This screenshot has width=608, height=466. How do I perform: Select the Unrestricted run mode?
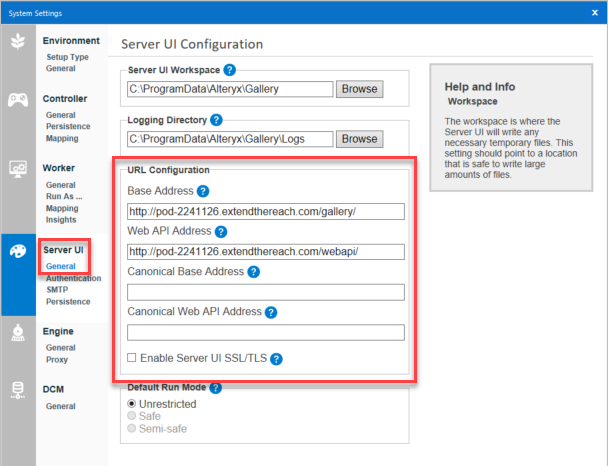coord(132,403)
